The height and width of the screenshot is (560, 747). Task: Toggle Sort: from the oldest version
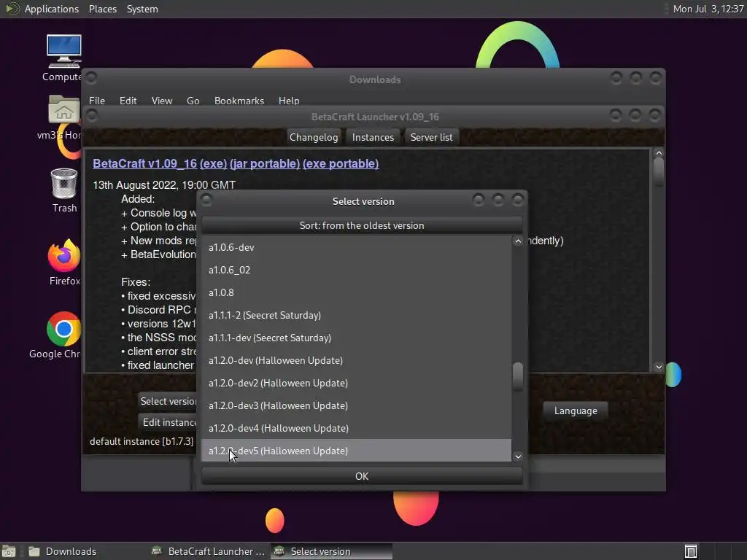(x=362, y=225)
